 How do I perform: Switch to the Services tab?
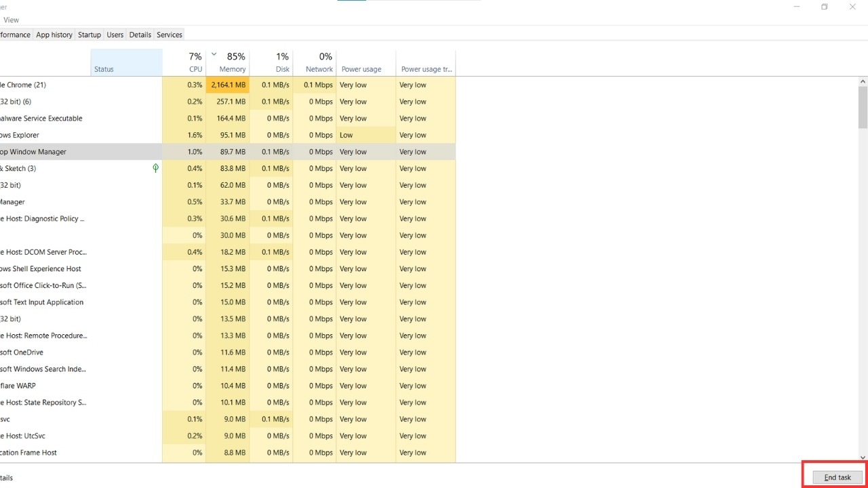point(170,35)
